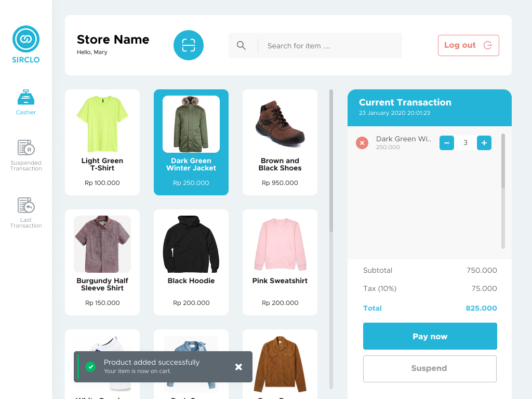Remove Dark Green Winter Jacket with the red X
Image resolution: width=532 pixels, height=399 pixels.
coord(362,142)
